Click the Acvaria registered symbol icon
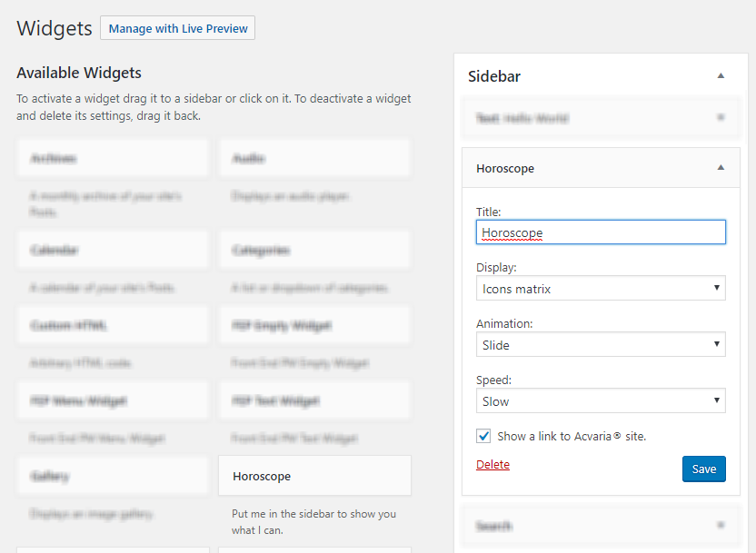This screenshot has height=553, width=756. [x=617, y=436]
